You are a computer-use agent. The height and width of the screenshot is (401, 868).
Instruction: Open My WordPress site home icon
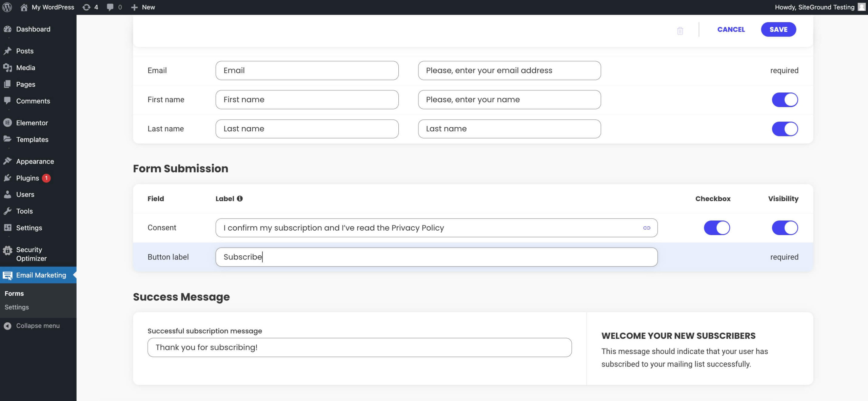coord(24,7)
